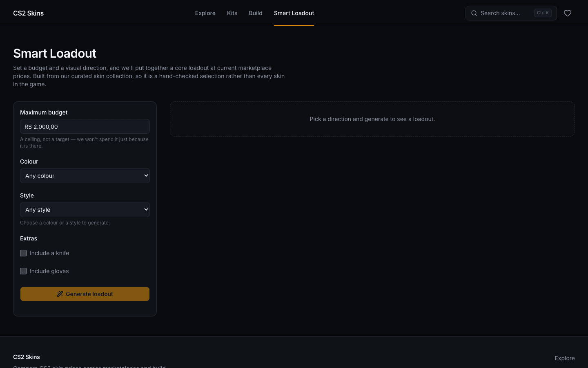Select the Smart Loadout tab

(294, 13)
